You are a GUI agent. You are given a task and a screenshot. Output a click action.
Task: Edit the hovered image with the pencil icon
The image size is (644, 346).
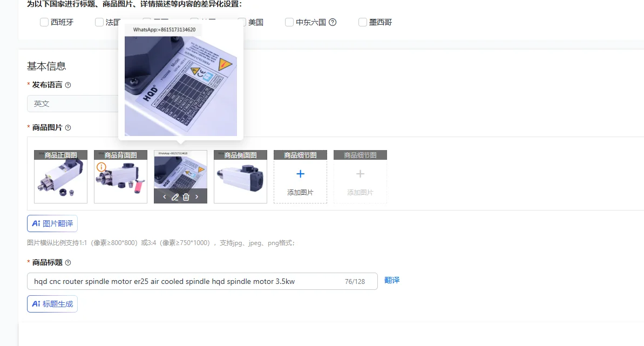coord(175,197)
